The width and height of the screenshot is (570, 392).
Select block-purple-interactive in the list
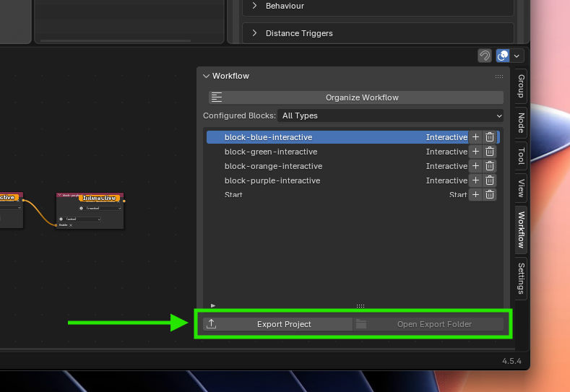(272, 180)
